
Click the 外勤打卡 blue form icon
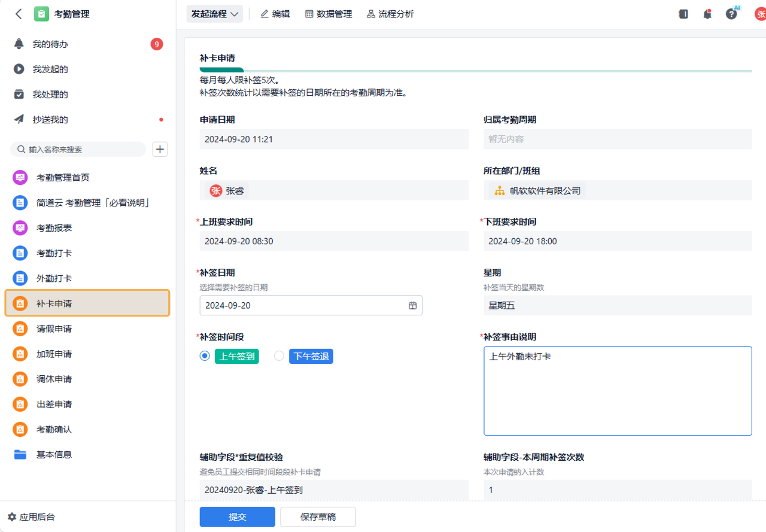pyautogui.click(x=20, y=278)
